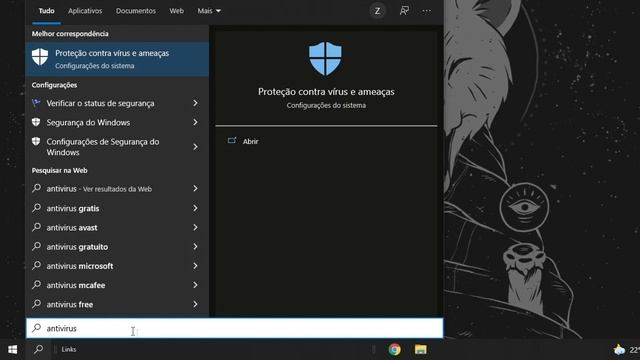The height and width of the screenshot is (360, 640).
Task: Click the magnifier icon beside antivirus mcafee
Action: click(x=37, y=284)
